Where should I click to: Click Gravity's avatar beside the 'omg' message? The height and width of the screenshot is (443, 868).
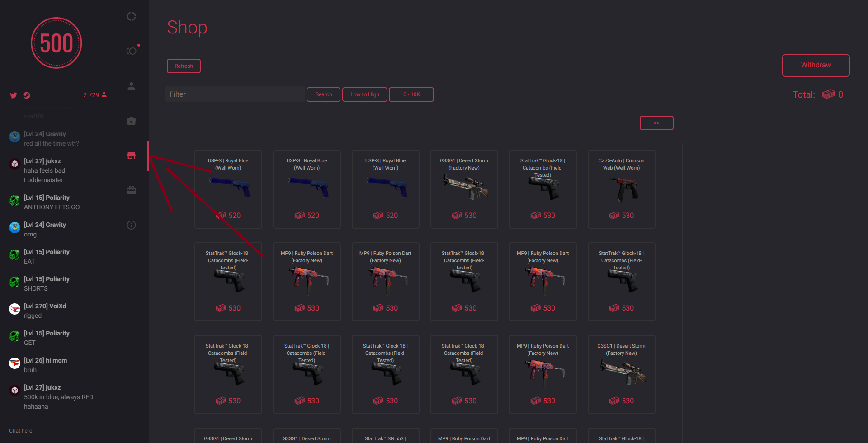coord(14,228)
